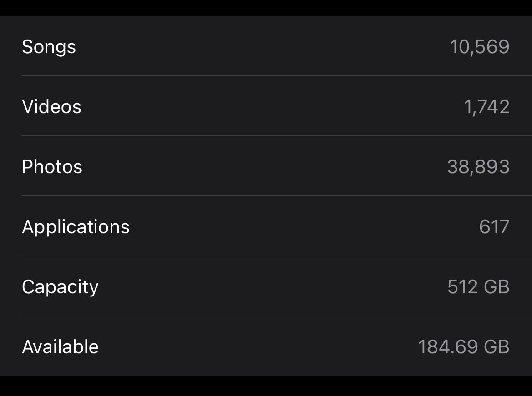Select the Videos row label

pyautogui.click(x=51, y=107)
